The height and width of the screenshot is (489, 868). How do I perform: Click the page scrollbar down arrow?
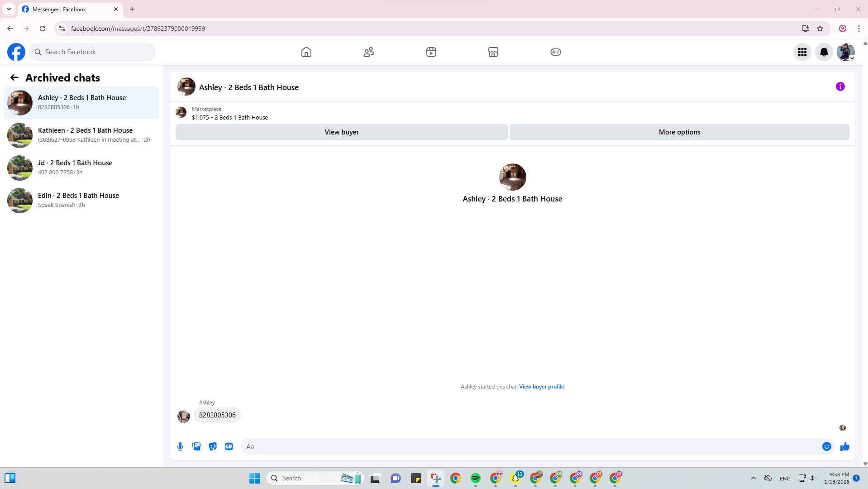tap(865, 464)
